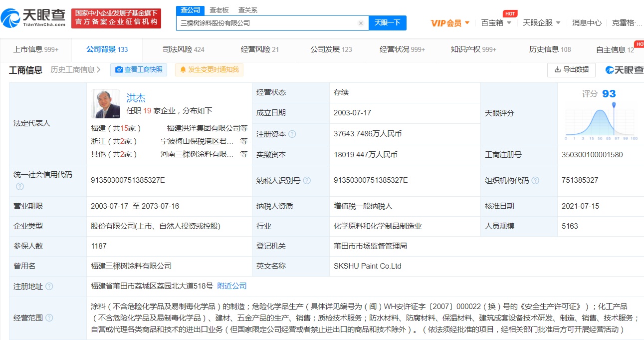The height and width of the screenshot is (340, 644).
Task: Clear the search box with X icon
Action: point(361,23)
